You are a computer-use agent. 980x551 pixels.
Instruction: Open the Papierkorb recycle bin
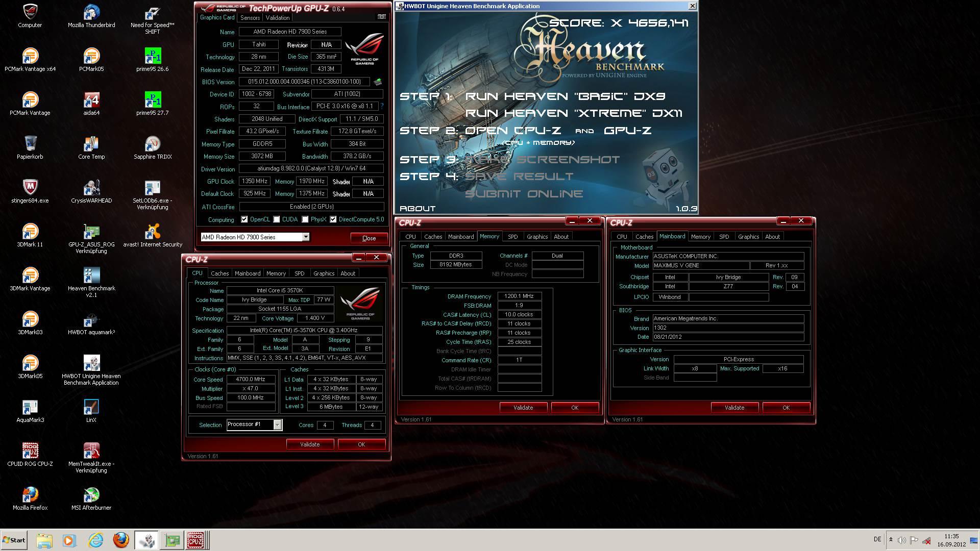(30, 147)
